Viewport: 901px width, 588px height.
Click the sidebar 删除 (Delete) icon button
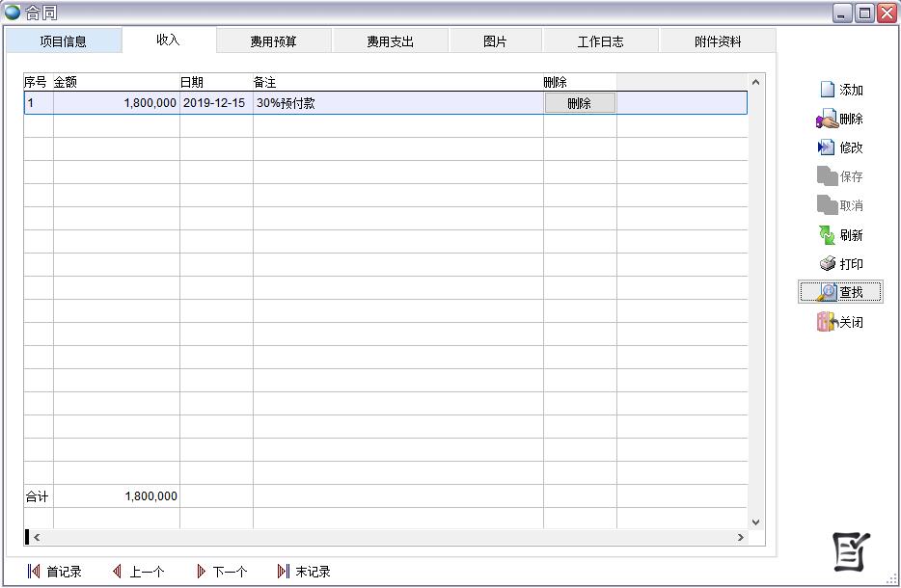point(840,120)
